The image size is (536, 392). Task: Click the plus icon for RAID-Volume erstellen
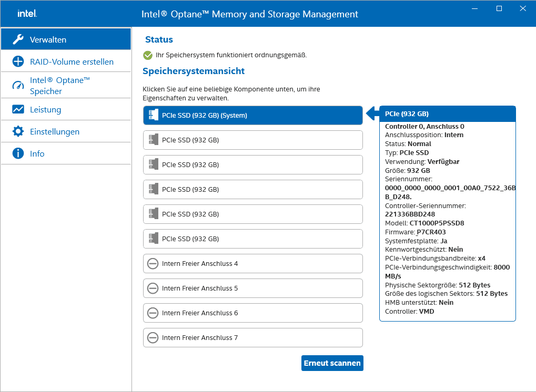(18, 61)
